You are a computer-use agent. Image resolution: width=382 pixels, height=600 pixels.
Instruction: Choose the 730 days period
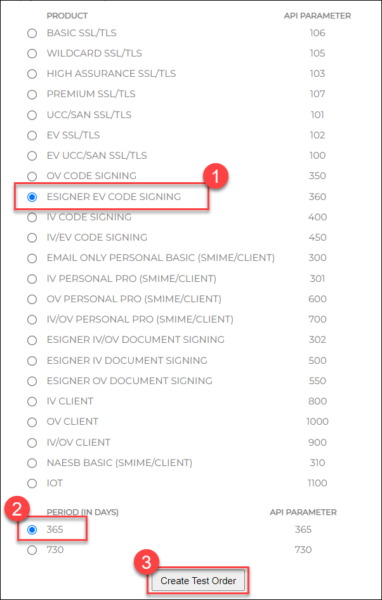point(32,550)
